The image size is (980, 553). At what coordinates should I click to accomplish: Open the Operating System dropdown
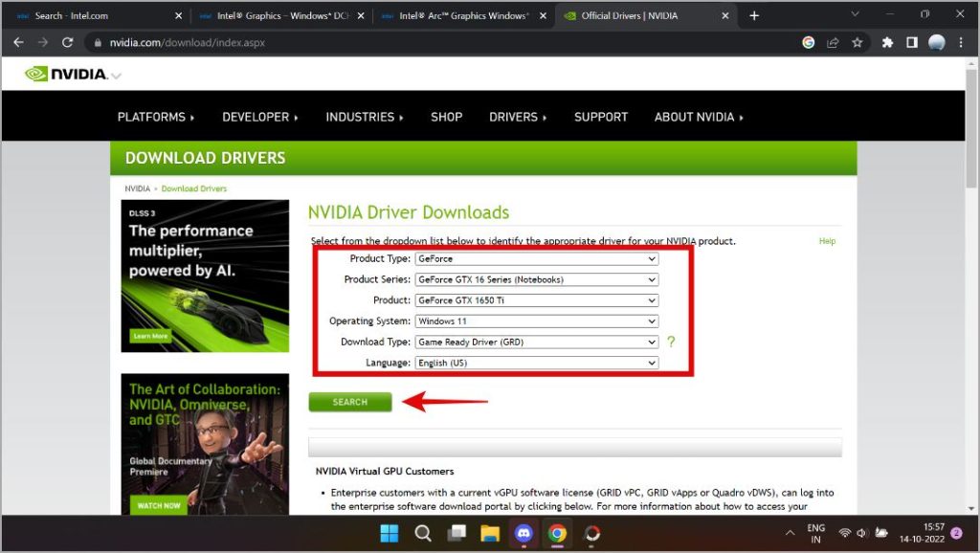tap(537, 321)
